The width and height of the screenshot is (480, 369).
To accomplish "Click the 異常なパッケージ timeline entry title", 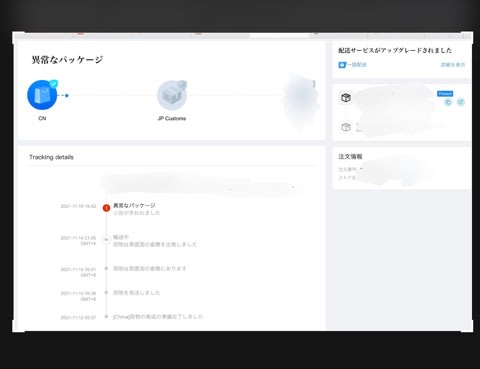I will tap(134, 205).
